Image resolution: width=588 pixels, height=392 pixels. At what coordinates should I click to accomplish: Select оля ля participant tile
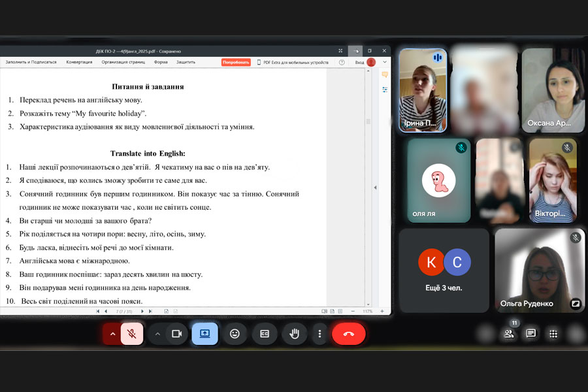(x=439, y=180)
